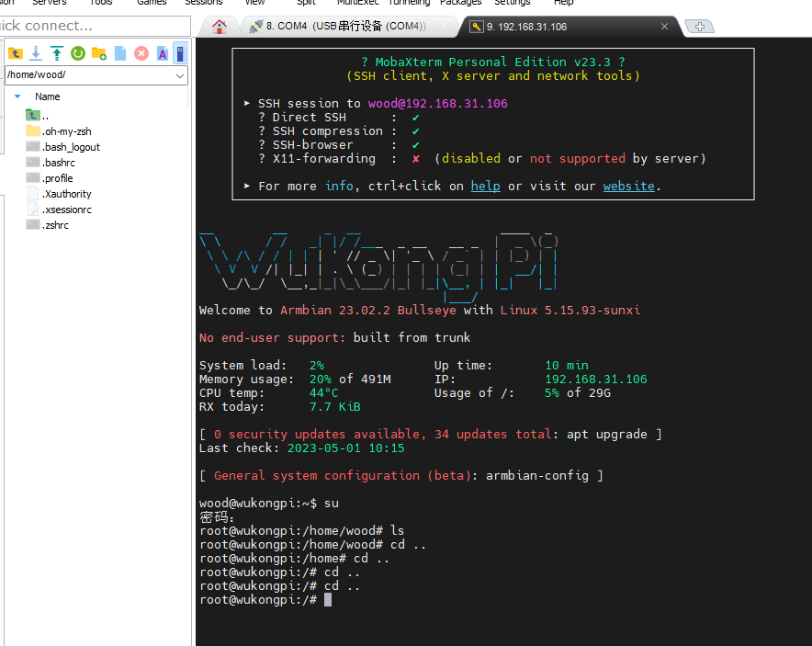
Task: Click the new tab plus icon
Action: point(699,27)
